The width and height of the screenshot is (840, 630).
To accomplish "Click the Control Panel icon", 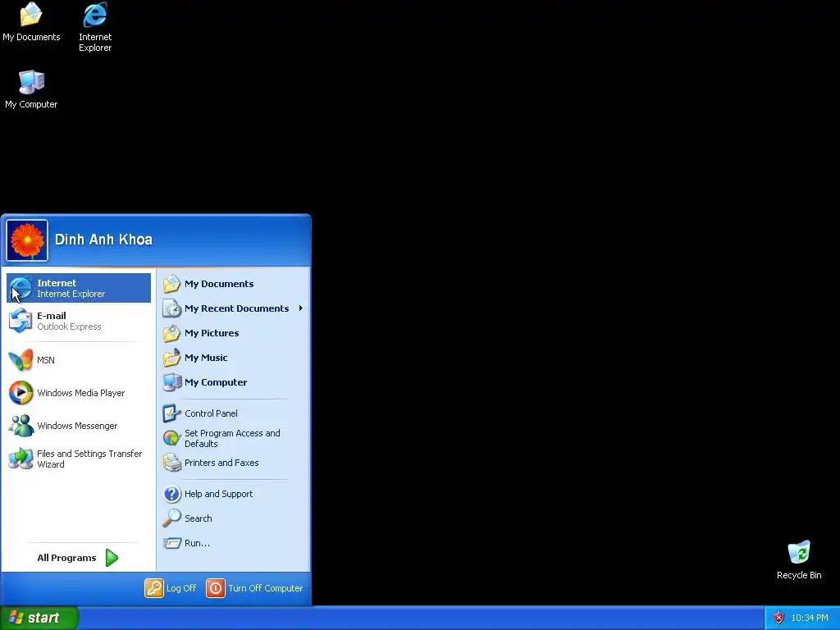I will (172, 413).
